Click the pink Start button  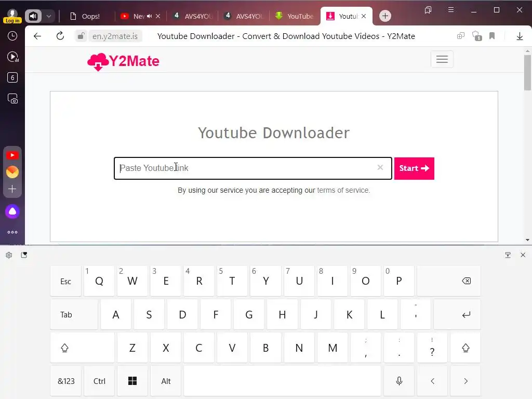[x=414, y=168]
